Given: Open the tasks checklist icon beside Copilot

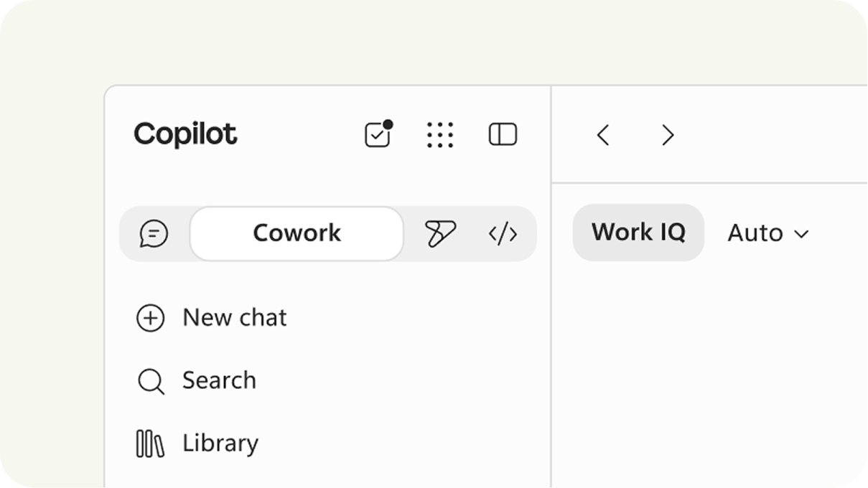Looking at the screenshot, I should pos(378,134).
